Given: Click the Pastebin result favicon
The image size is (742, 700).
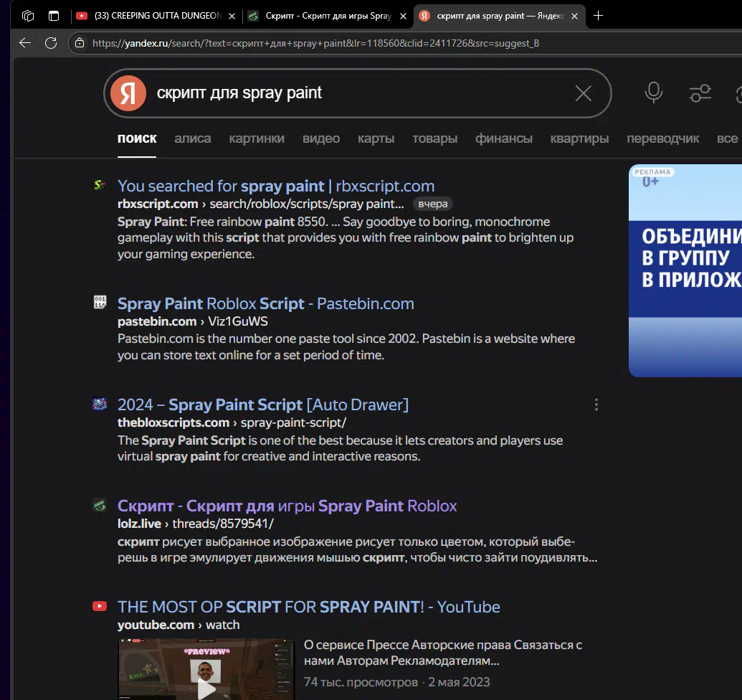Looking at the screenshot, I should (100, 302).
